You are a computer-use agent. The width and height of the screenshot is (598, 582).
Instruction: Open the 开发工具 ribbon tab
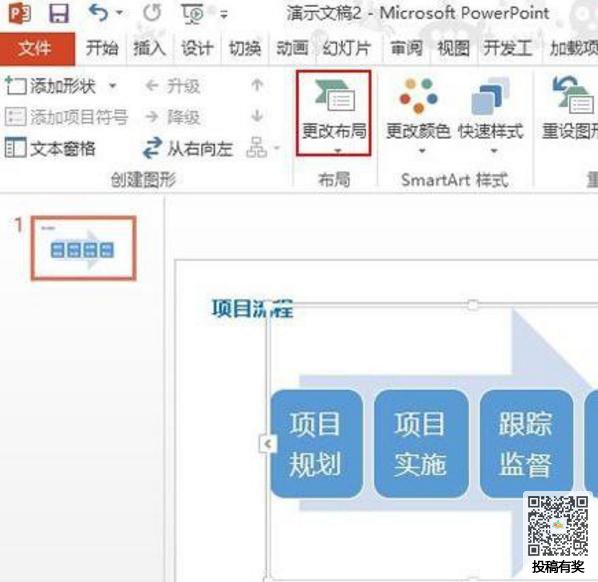[x=508, y=48]
